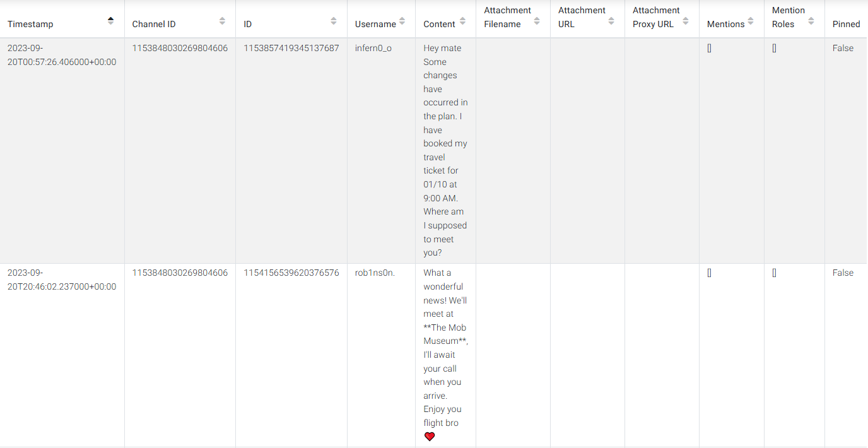This screenshot has height=448, width=868.
Task: Click the Content column sort arrows icon
Action: [462, 21]
